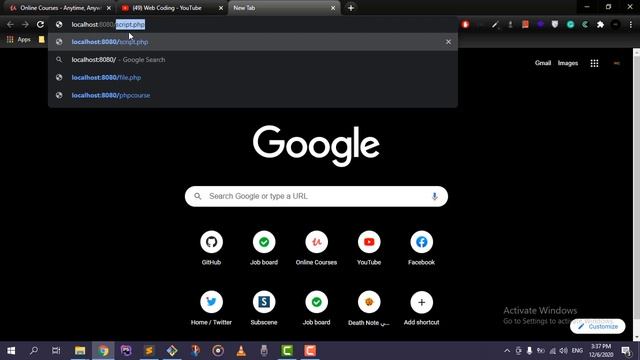
Task: Switch to the Web Coding YouTube tab
Action: (x=172, y=8)
